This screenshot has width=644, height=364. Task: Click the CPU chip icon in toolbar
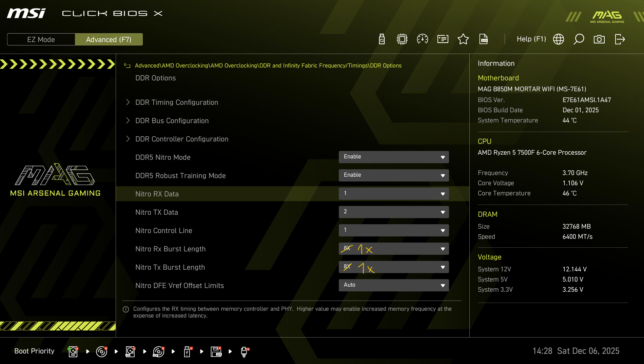coord(402,39)
